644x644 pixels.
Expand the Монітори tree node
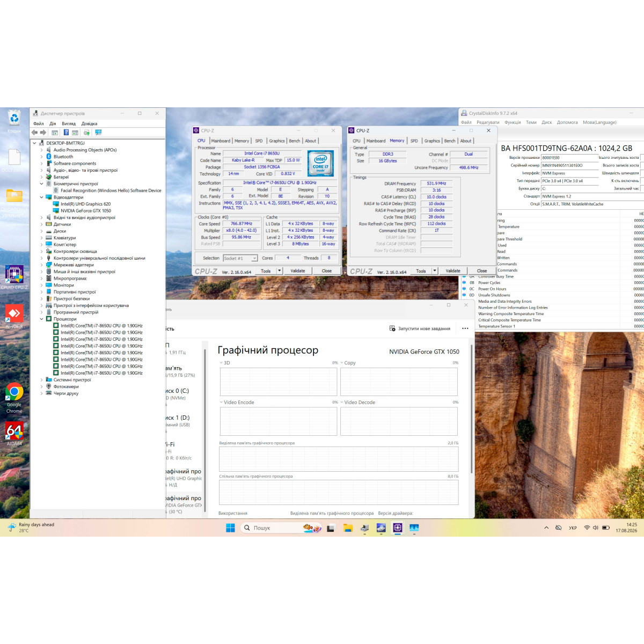pyautogui.click(x=42, y=285)
